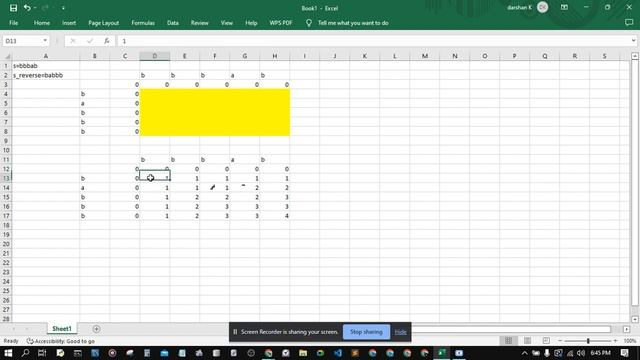Click the zoom level 100% label
This screenshot has width=640, height=360.
click(629, 340)
